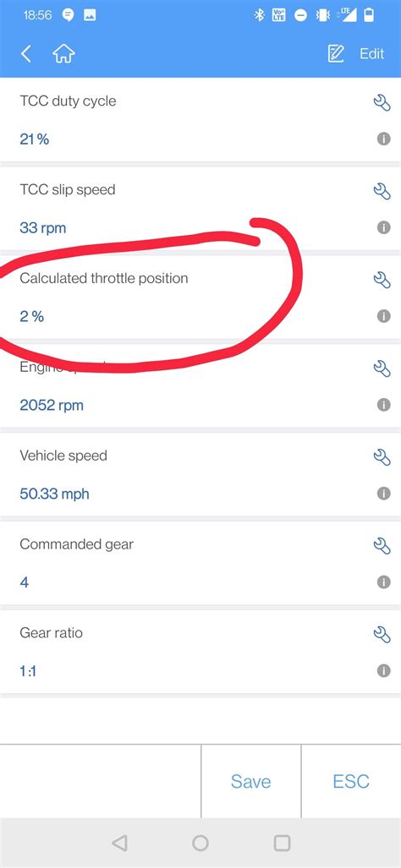
Task: Open the home screen icon
Action: click(x=63, y=54)
